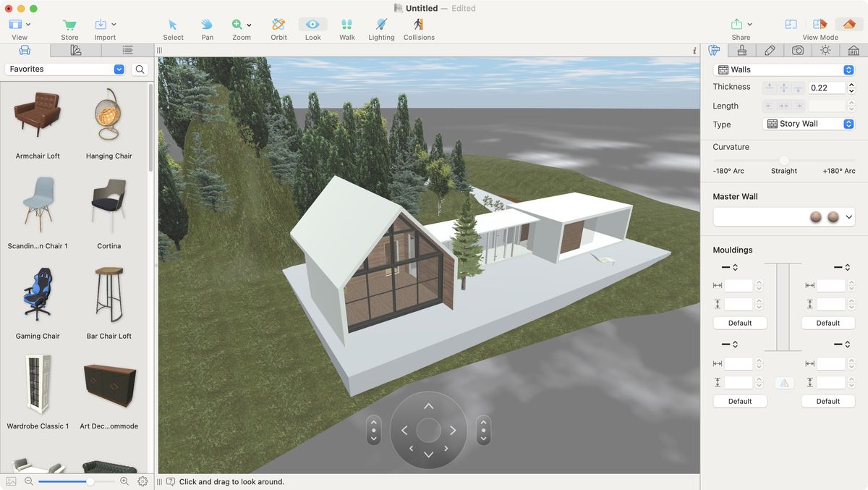Open bottom-right moulding profile dropdown

tap(842, 345)
